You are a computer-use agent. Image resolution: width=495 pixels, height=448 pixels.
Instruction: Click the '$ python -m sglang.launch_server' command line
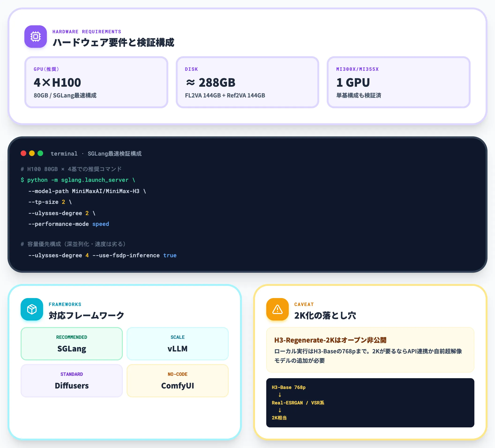click(x=78, y=180)
